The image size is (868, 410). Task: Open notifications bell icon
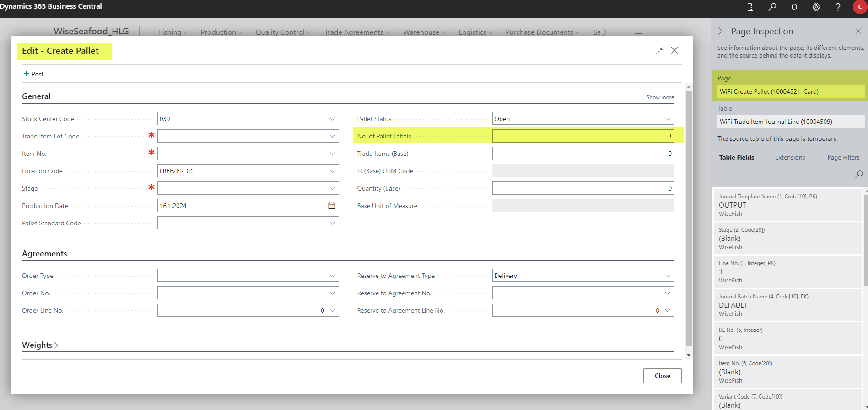(794, 7)
